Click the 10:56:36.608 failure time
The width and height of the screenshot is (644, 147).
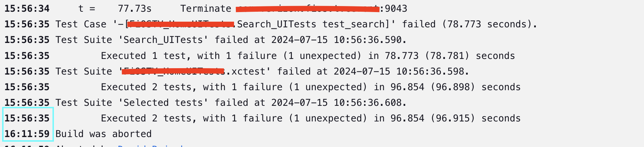[370, 103]
